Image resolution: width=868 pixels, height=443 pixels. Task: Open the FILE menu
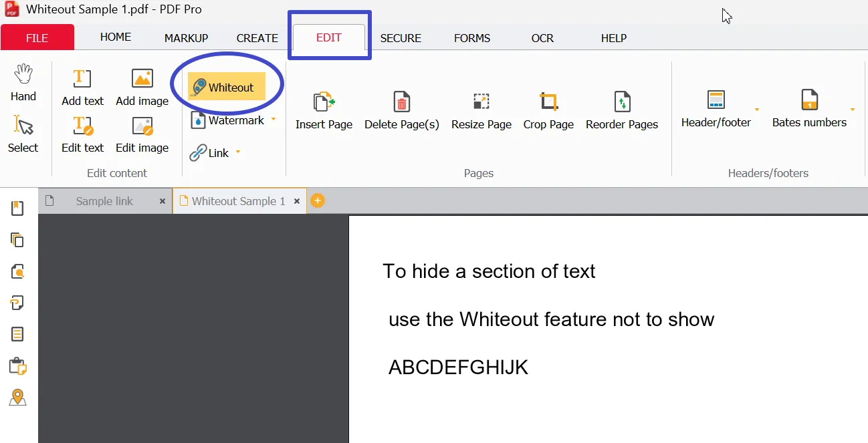click(x=37, y=37)
